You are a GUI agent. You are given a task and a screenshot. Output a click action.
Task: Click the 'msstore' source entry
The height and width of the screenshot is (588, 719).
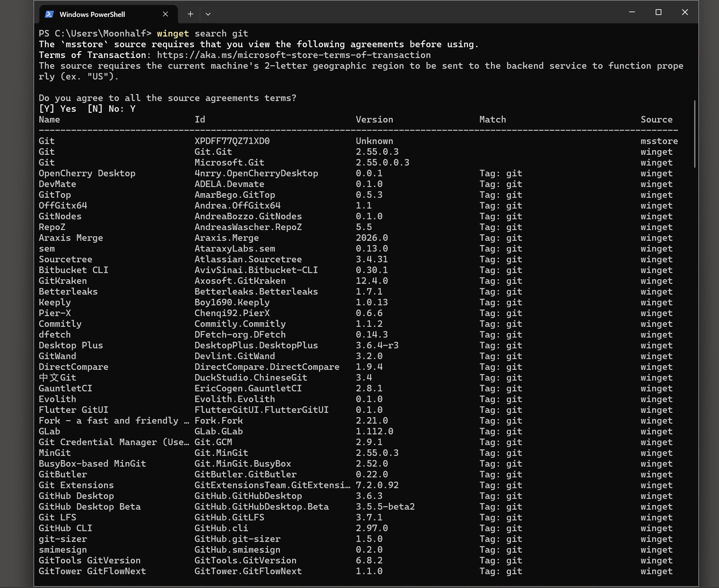[x=659, y=141]
